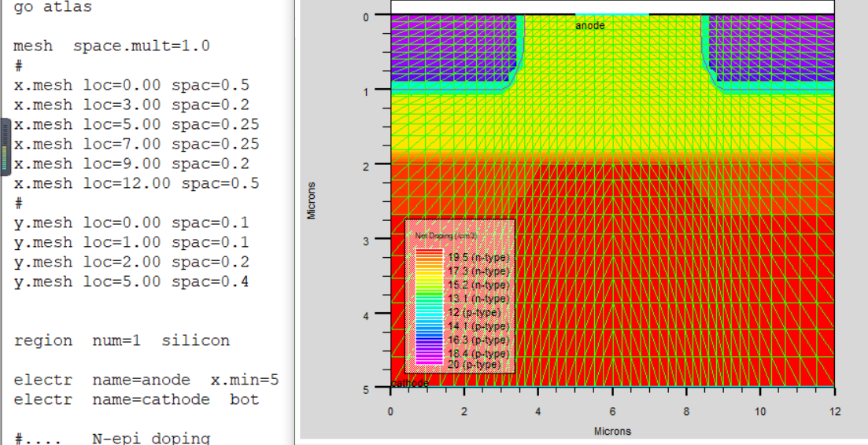Click line 'y.mesh loc=2.00 spac=0.2'
This screenshot has height=445, width=868.
pyautogui.click(x=131, y=262)
